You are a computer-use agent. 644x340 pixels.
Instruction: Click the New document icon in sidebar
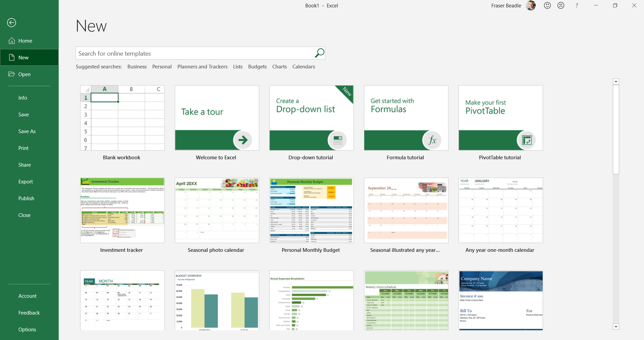[x=12, y=57]
